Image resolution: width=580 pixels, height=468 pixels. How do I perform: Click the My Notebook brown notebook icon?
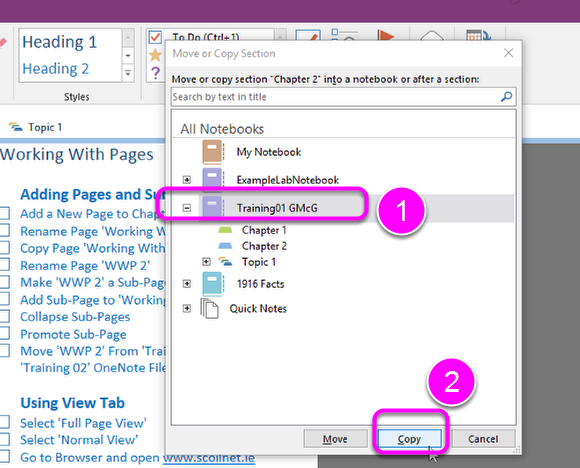click(x=213, y=152)
